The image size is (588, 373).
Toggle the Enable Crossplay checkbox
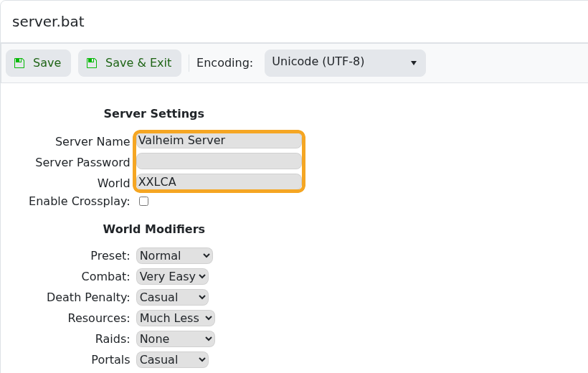(143, 201)
